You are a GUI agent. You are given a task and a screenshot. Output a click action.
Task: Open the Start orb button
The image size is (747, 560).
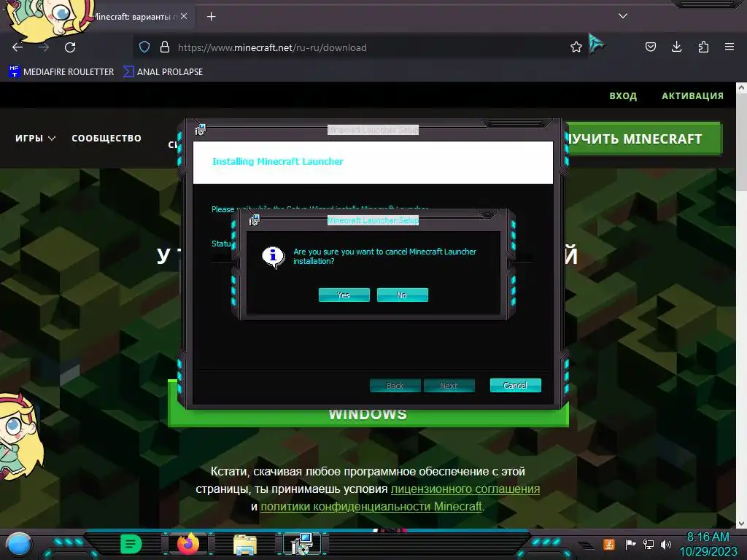coord(18,544)
